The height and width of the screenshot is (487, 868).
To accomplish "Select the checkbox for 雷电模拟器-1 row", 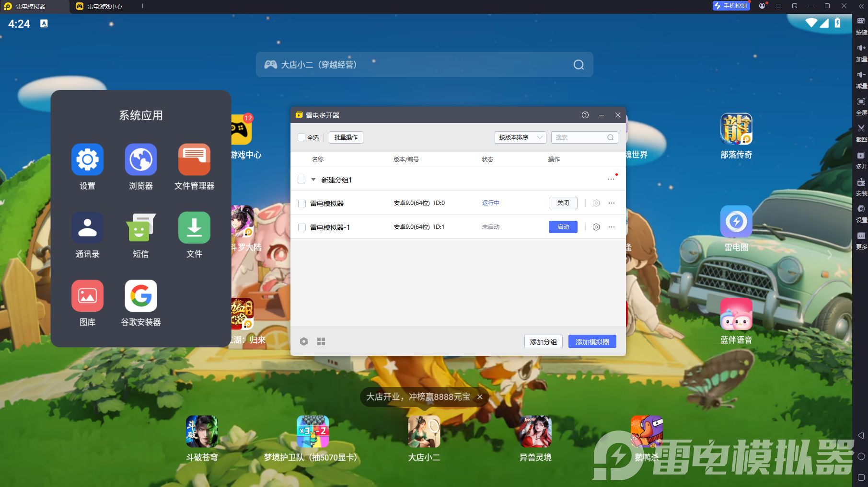I will click(x=302, y=227).
